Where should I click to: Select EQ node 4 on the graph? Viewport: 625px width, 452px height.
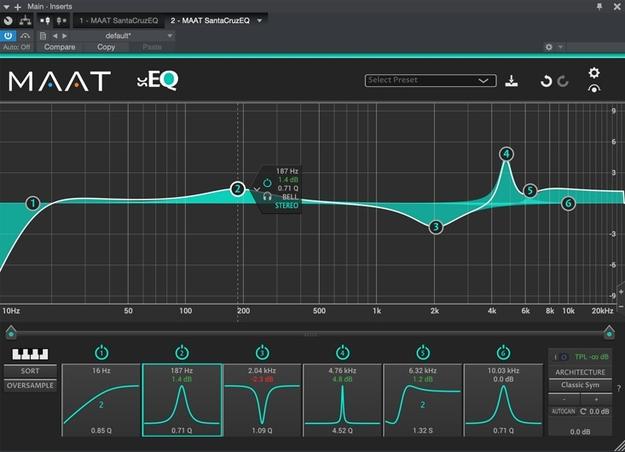click(506, 154)
